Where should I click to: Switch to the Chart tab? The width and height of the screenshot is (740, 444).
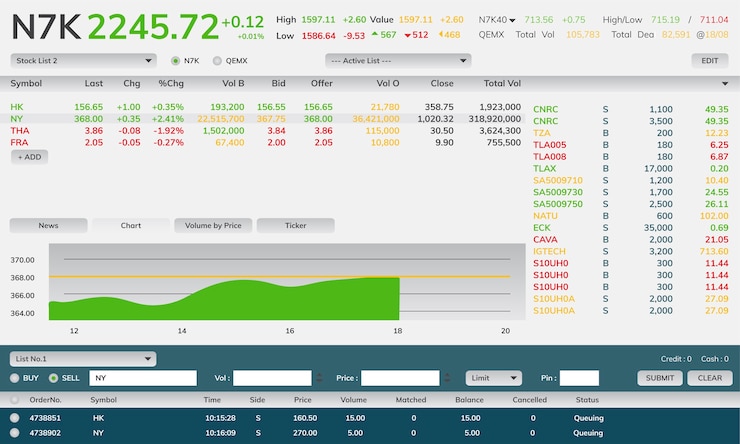pos(131,226)
